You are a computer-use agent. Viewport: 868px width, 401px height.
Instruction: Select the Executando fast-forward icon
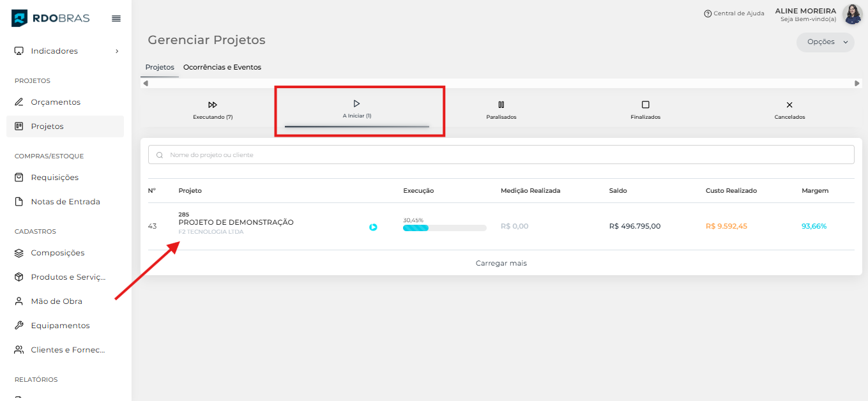pos(213,105)
